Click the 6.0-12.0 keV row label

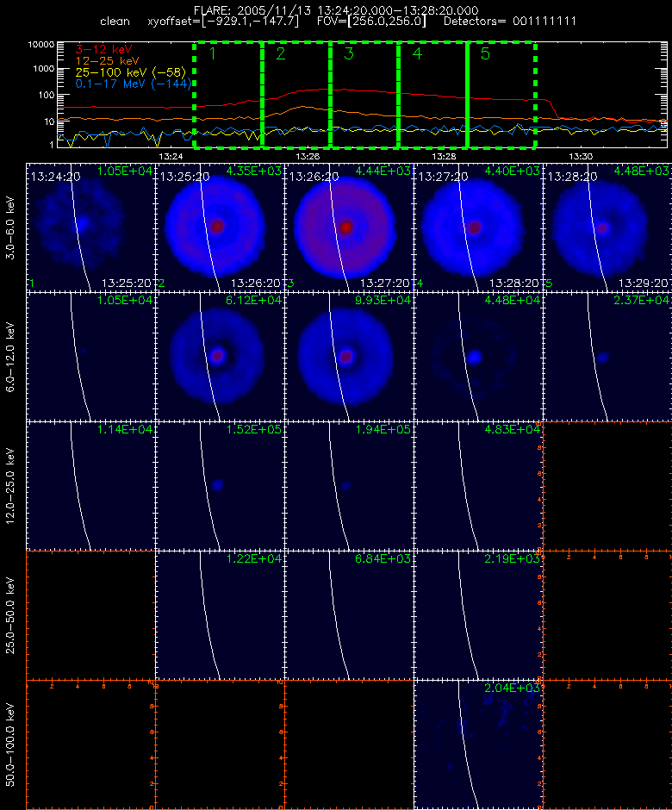10,357
